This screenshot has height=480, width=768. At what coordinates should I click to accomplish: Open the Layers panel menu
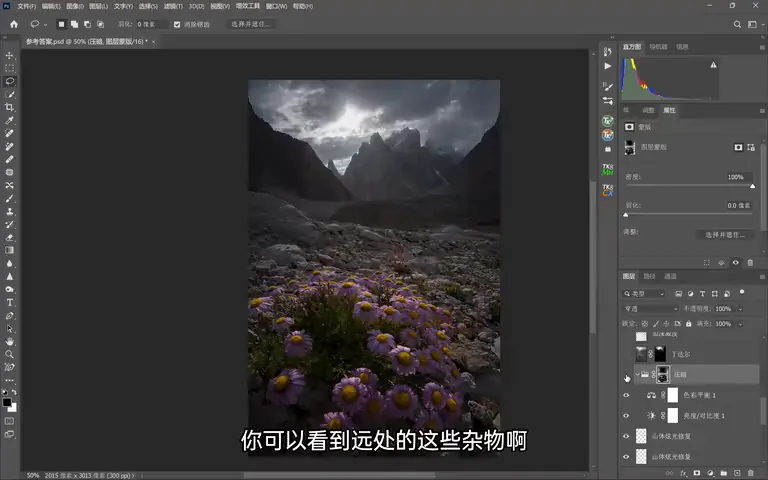(762, 277)
